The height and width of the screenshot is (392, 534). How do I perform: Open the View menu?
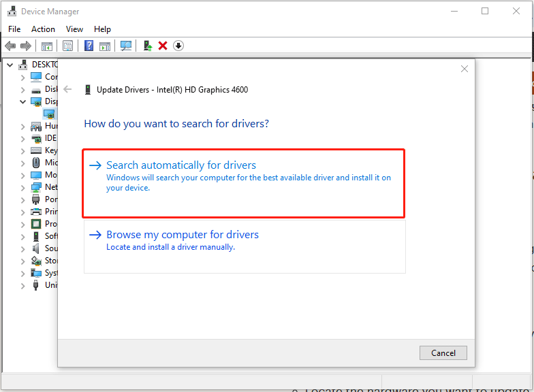coord(75,29)
